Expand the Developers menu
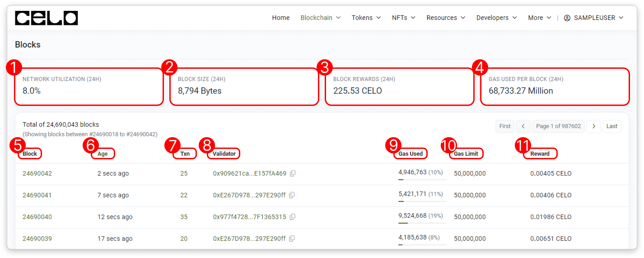 (x=496, y=18)
